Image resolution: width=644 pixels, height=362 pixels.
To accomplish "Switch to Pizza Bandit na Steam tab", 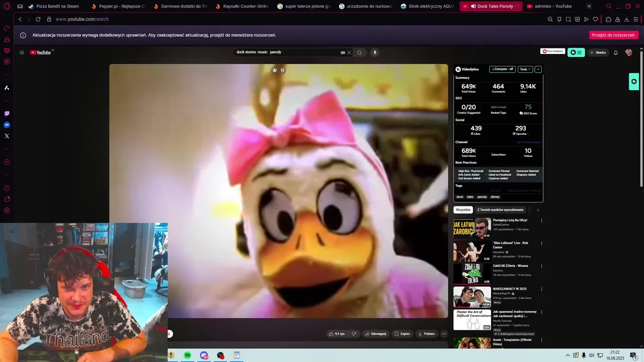I will 54,7.
